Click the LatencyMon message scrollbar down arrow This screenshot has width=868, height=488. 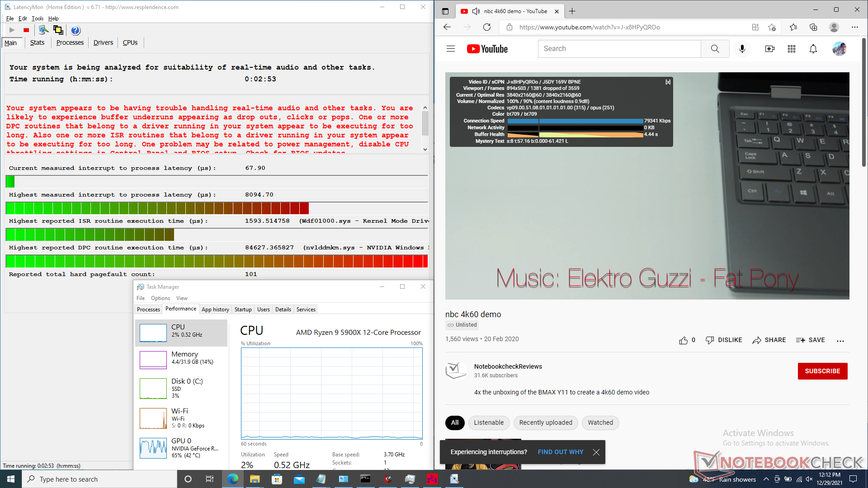coord(425,149)
